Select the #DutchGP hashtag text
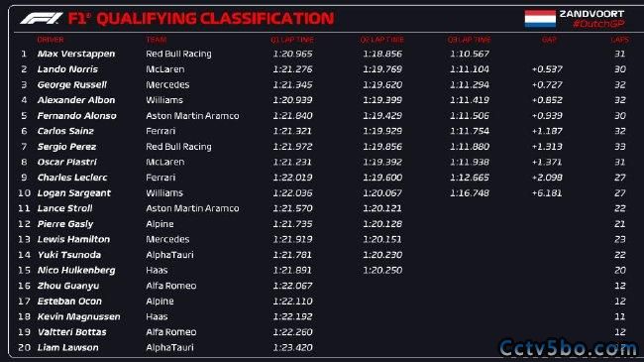644x362 pixels. (598, 24)
